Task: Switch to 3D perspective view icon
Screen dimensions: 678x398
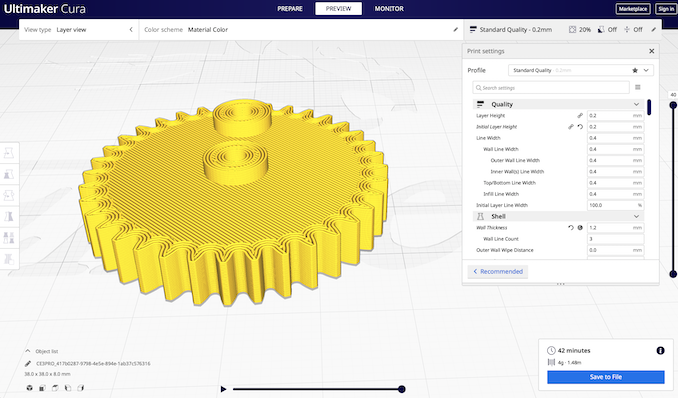Action: click(29, 388)
